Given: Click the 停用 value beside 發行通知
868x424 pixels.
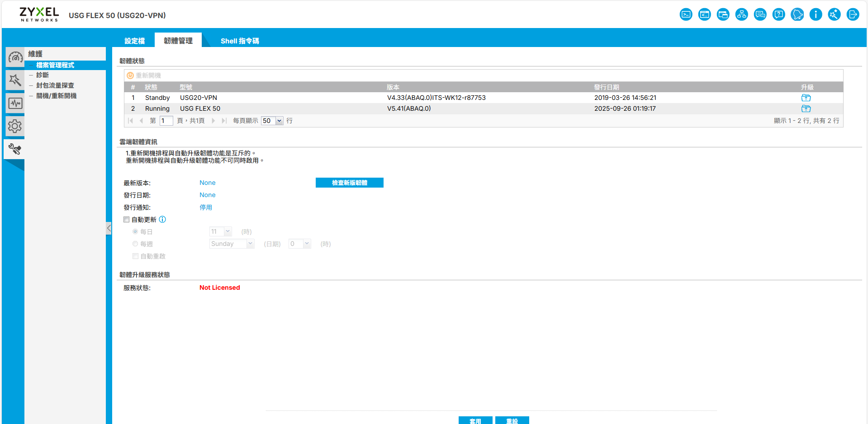Looking at the screenshot, I should [x=206, y=207].
